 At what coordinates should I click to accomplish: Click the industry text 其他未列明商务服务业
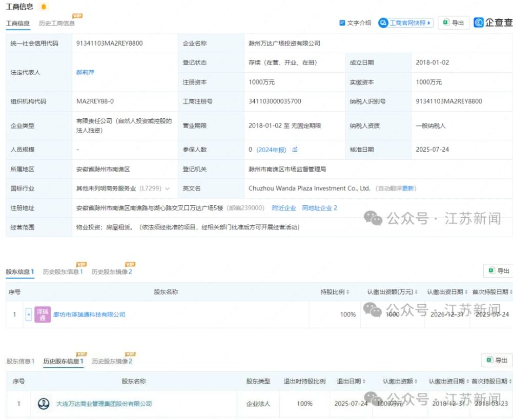pos(106,188)
